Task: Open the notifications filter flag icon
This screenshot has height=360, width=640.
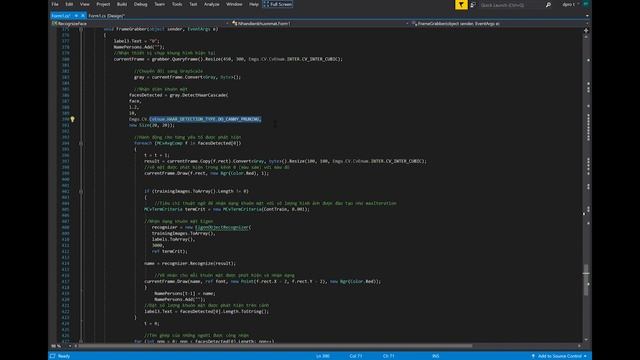Action: tap(461, 4)
